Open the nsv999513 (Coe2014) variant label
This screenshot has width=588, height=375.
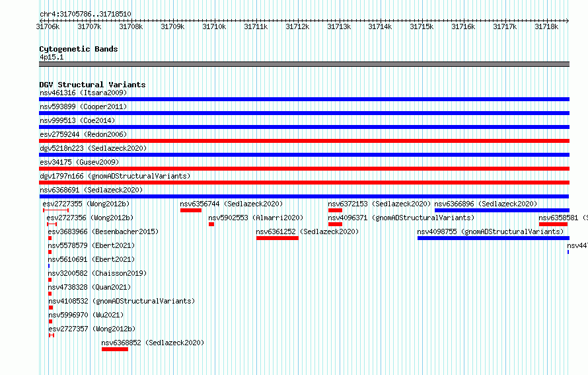point(77,120)
